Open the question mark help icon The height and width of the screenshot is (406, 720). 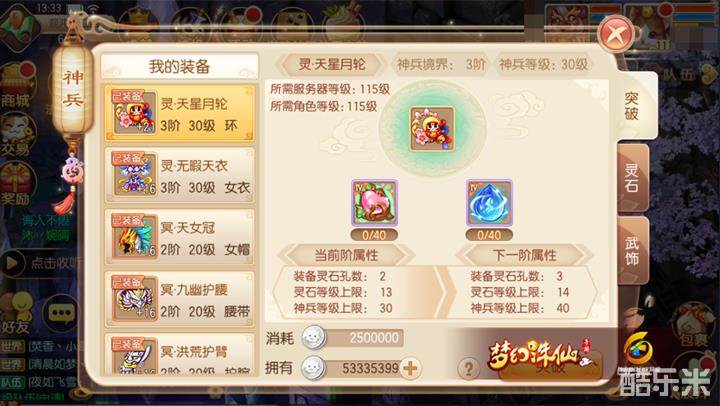coord(468,368)
